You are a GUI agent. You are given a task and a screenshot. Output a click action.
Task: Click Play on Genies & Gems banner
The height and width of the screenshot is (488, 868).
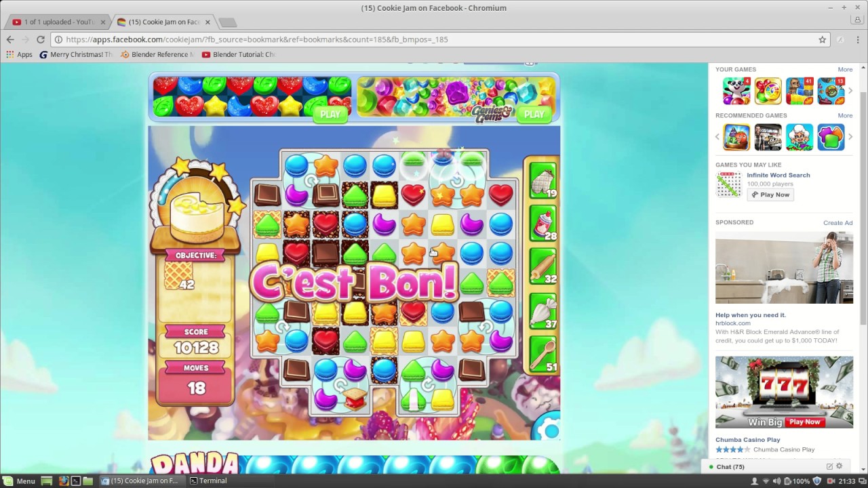[x=534, y=114]
